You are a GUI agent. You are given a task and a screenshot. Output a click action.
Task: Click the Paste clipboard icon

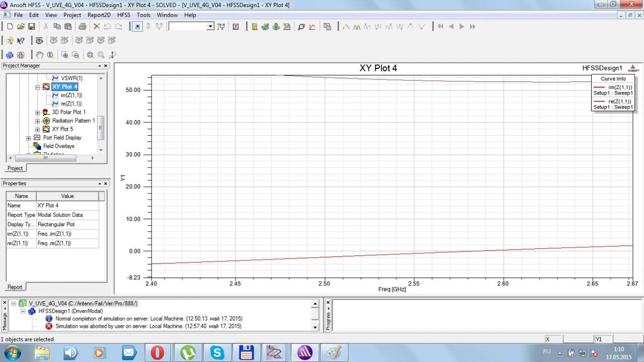coord(67,27)
